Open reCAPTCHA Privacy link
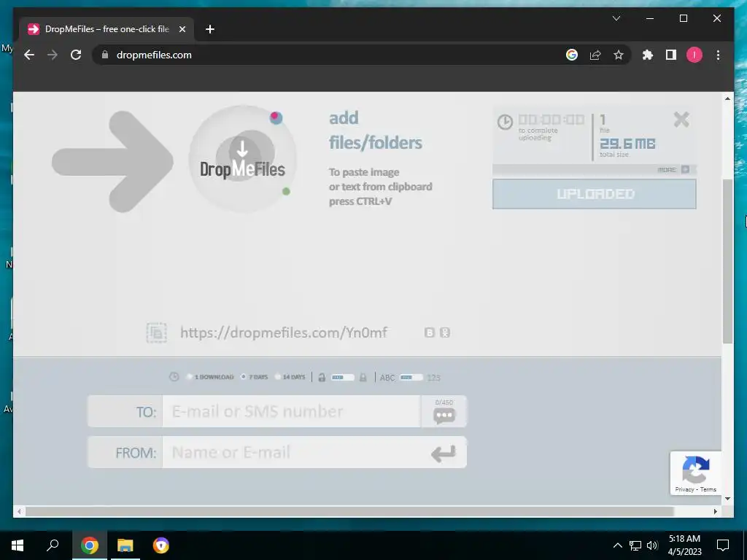Screen dimensions: 747x560 tap(684, 489)
